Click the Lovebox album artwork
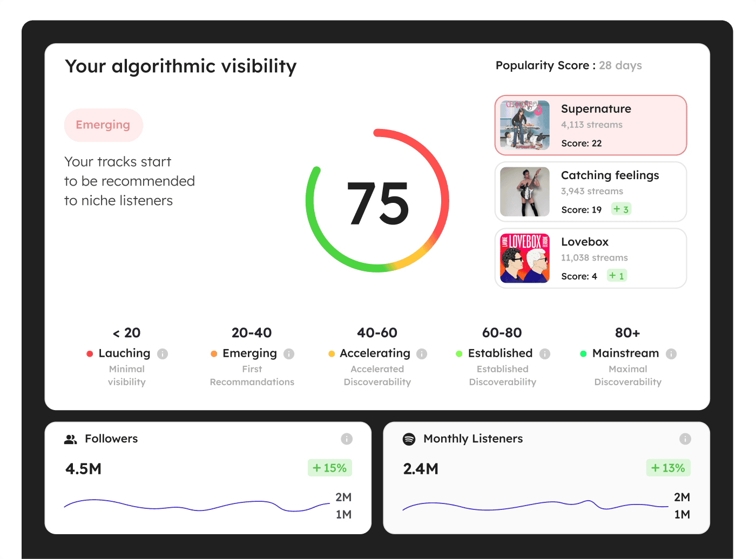This screenshot has height=559, width=756. coord(525,258)
